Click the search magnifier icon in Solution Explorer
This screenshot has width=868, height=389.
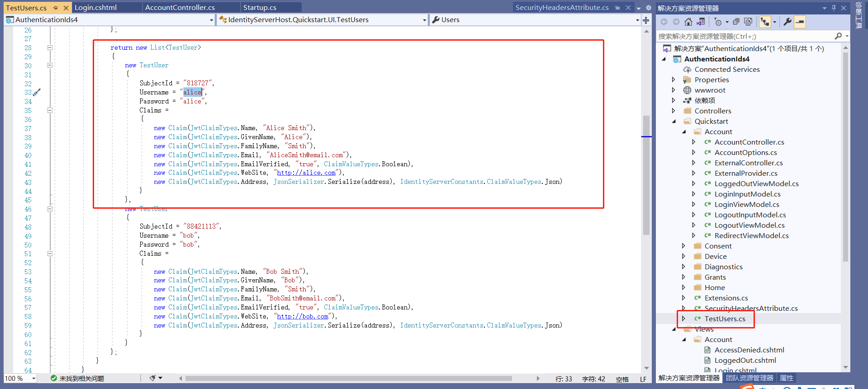[x=838, y=36]
